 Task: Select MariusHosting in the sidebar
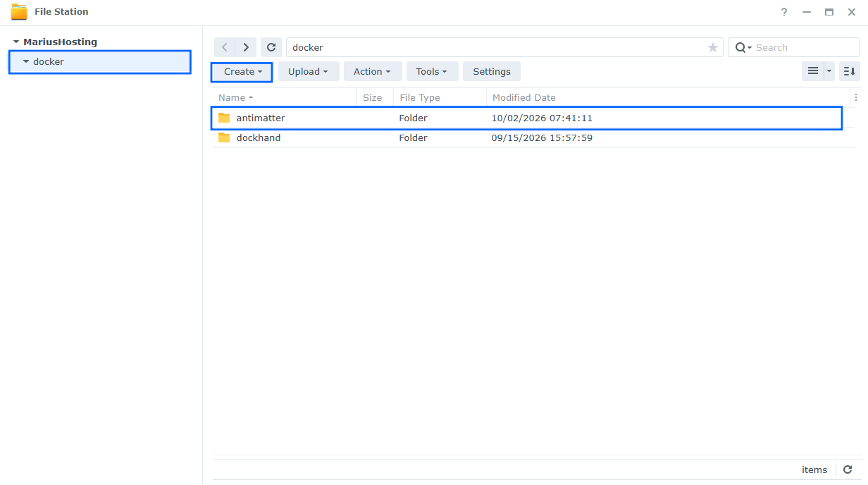tap(61, 42)
